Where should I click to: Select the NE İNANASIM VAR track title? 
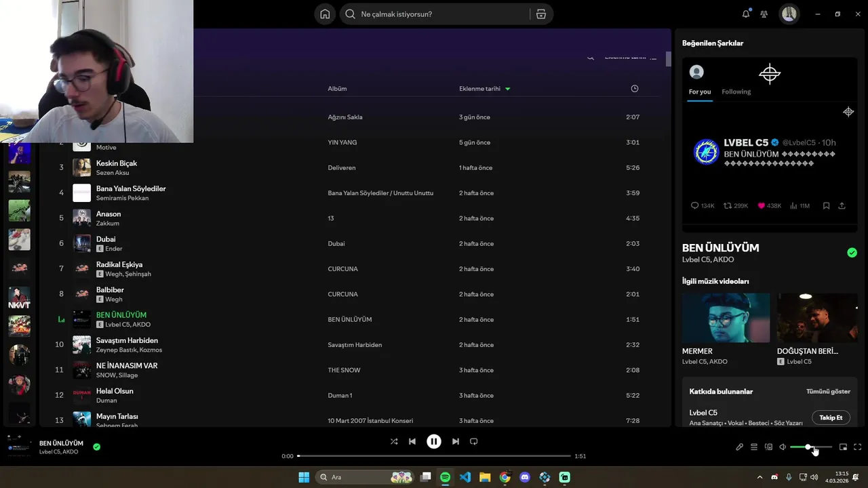127,366
